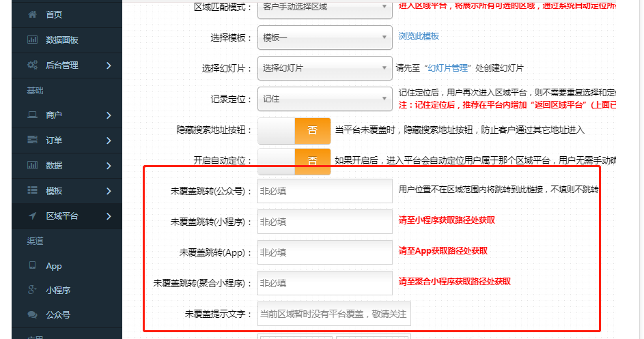The height and width of the screenshot is (339, 644).
Task: Click the chat bubble icon beside 公众号
Action: [x=31, y=315]
